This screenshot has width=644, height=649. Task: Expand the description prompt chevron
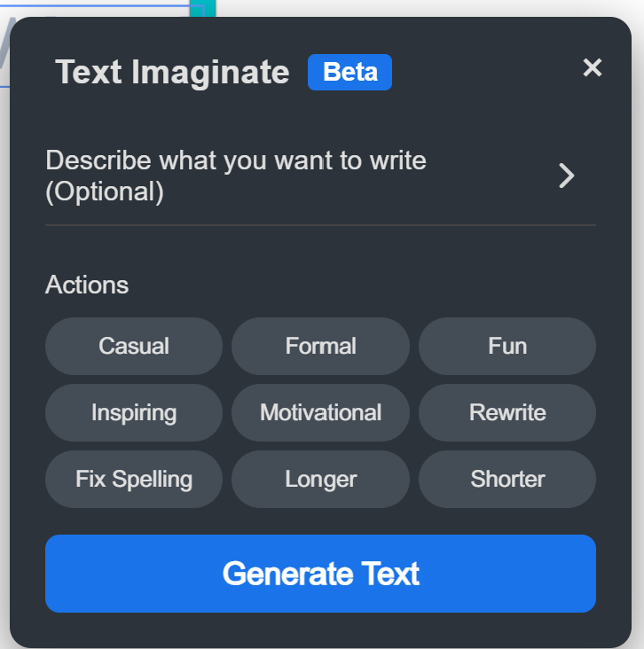566,176
